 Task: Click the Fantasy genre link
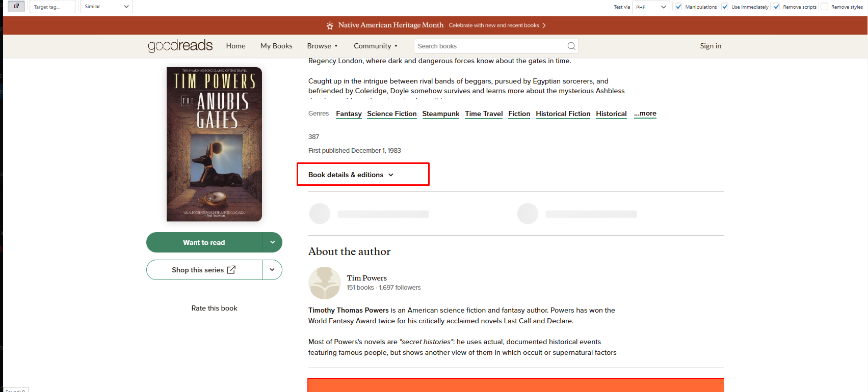pos(349,114)
